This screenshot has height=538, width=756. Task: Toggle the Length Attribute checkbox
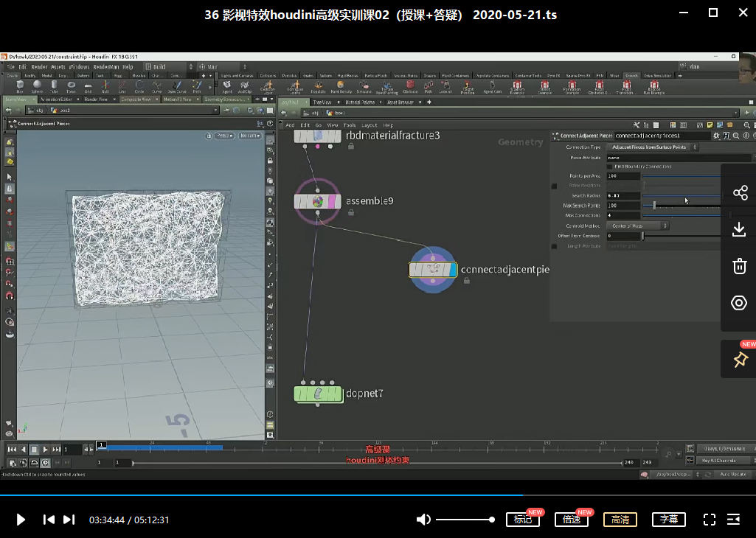tap(555, 246)
